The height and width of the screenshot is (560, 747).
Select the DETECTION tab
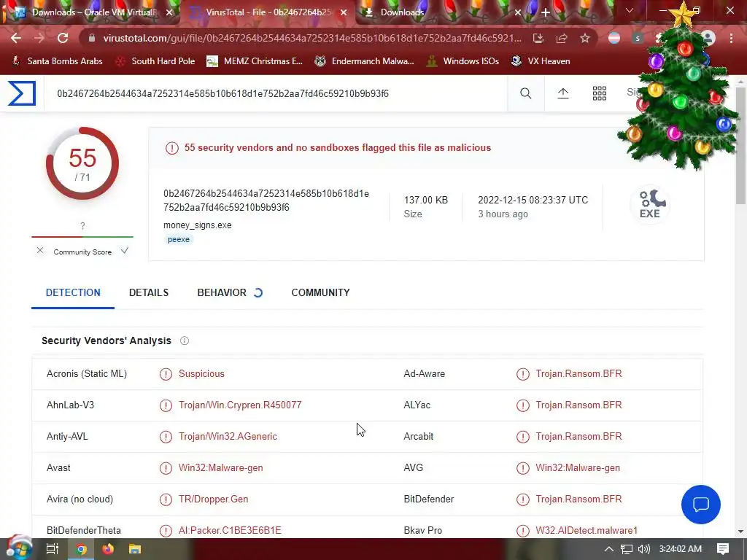pos(73,292)
